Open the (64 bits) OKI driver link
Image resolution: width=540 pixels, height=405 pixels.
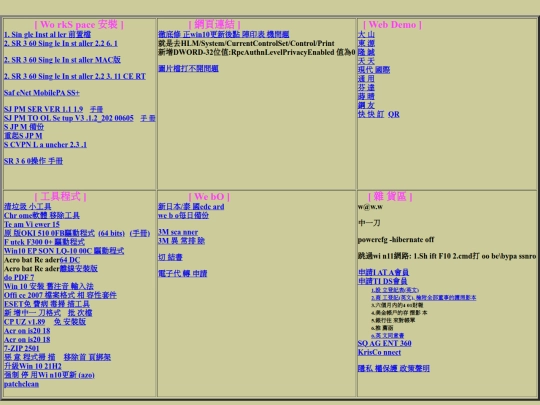pos(111,233)
